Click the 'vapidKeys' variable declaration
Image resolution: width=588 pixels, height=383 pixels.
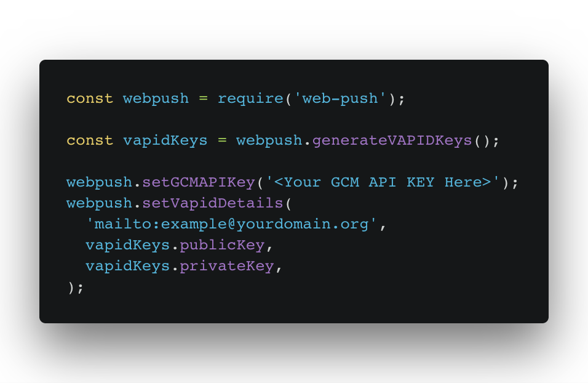(x=165, y=141)
